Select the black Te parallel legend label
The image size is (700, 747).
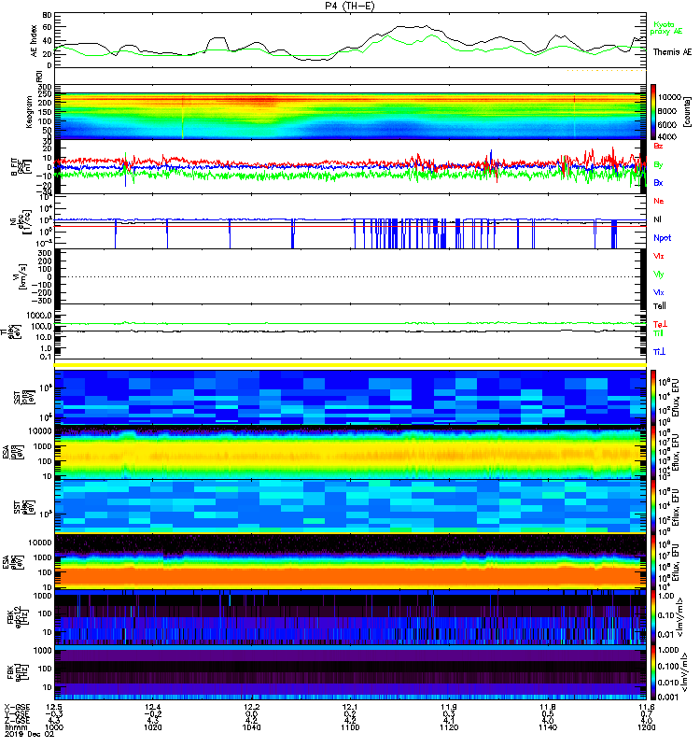(660, 306)
